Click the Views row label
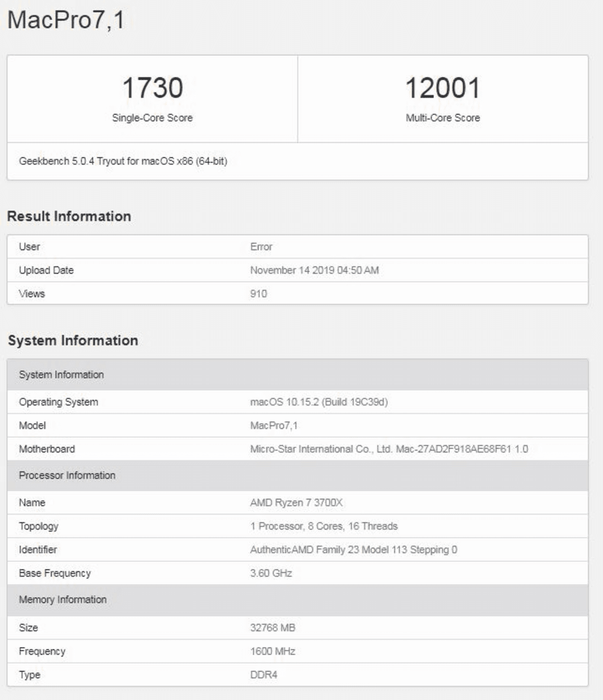 [32, 294]
